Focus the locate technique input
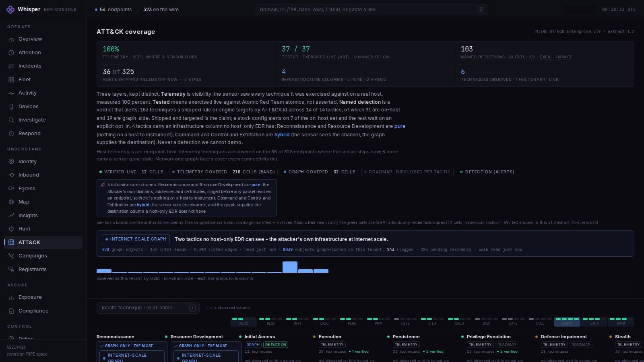Image resolution: width=644 pixels, height=362 pixels. tap(148, 308)
